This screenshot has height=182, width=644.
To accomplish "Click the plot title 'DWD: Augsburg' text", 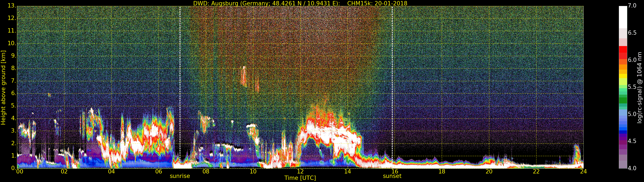I will 216,3.
